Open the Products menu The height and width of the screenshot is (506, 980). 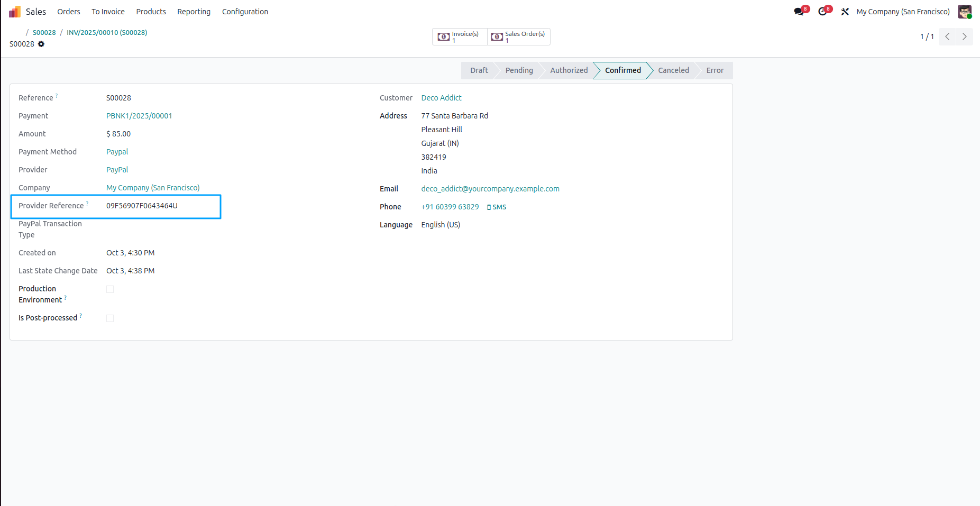click(151, 12)
